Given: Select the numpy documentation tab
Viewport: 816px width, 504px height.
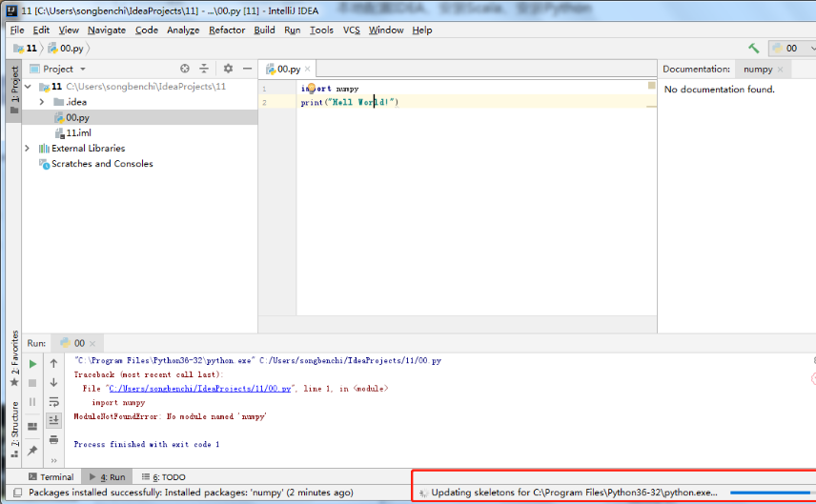Looking at the screenshot, I should 758,70.
